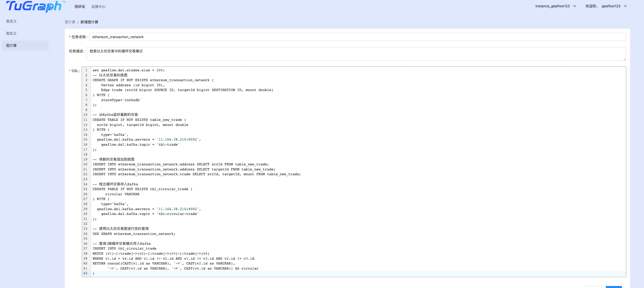This screenshot has width=644, height=288.
Task: Click the 图计算 breadcrumb link
Action: point(70,22)
